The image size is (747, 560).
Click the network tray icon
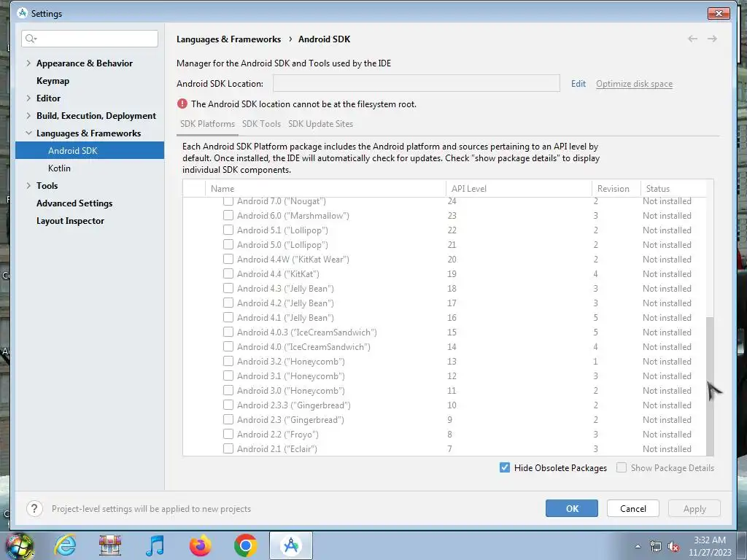coord(656,547)
